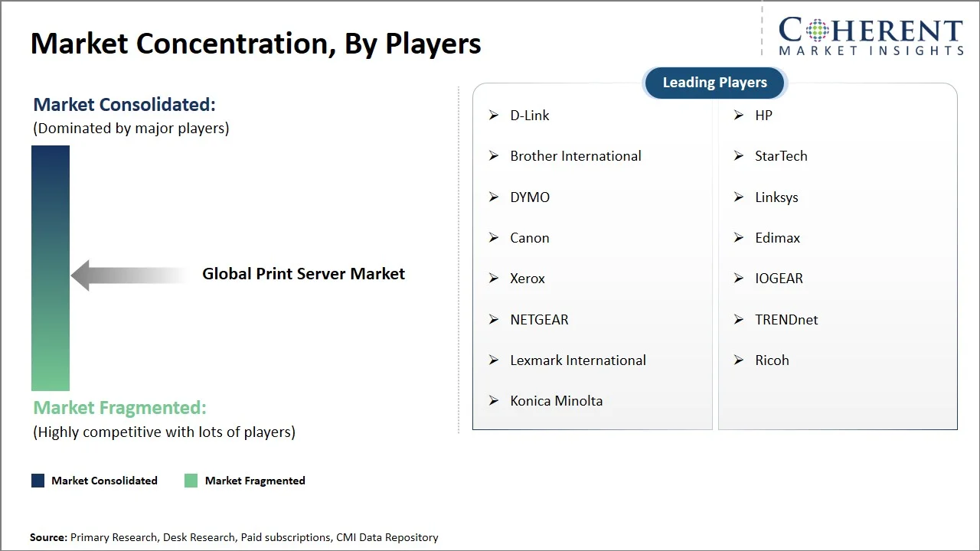This screenshot has width=980, height=551.
Task: Select the DYMO entry
Action: pyautogui.click(x=530, y=197)
